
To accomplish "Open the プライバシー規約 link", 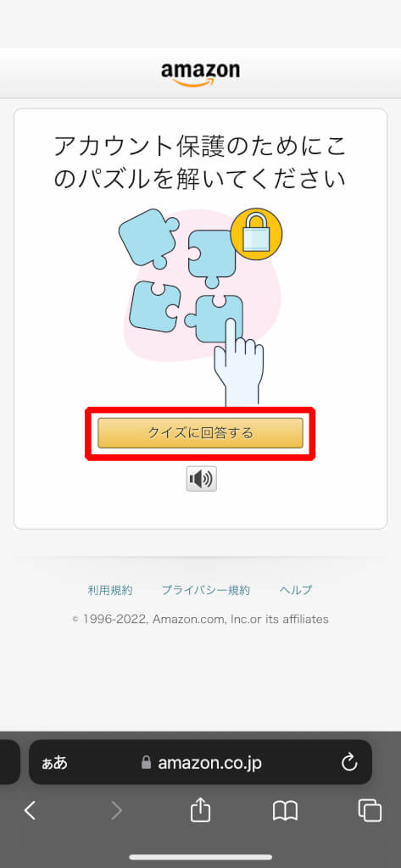I will (205, 590).
